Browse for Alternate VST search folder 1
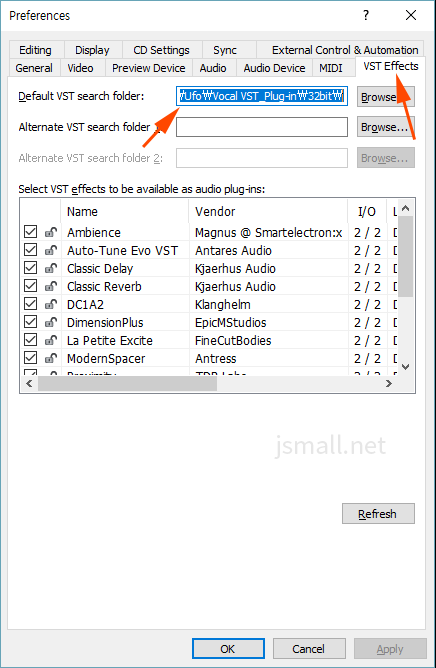The height and width of the screenshot is (668, 436). (386, 127)
